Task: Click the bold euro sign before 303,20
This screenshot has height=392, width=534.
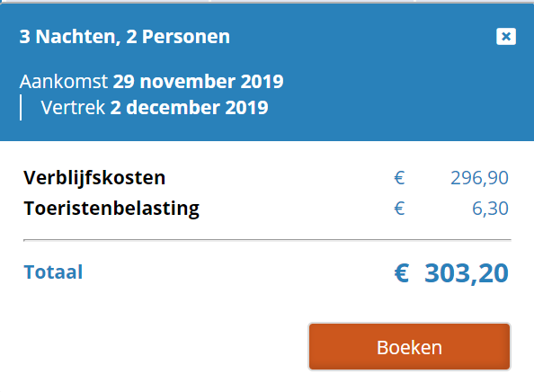Action: click(x=402, y=273)
